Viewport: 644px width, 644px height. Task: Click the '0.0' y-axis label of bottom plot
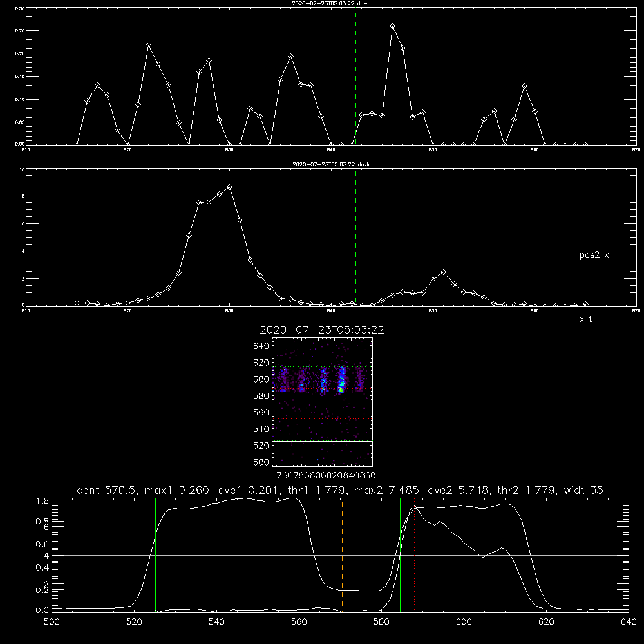43,610
